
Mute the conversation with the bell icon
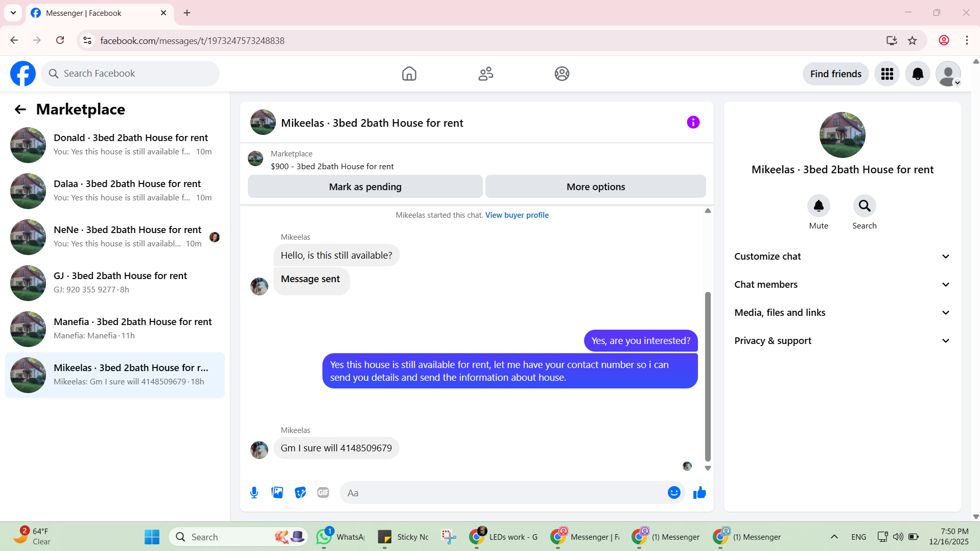(819, 206)
